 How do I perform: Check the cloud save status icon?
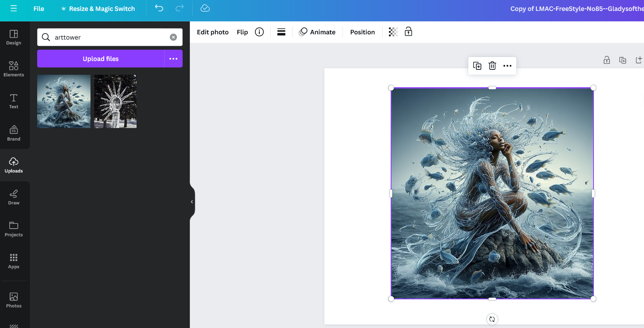pyautogui.click(x=205, y=8)
